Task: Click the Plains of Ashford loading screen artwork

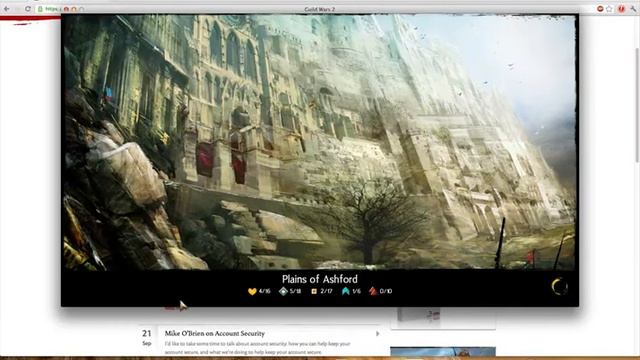Action: tap(320, 142)
